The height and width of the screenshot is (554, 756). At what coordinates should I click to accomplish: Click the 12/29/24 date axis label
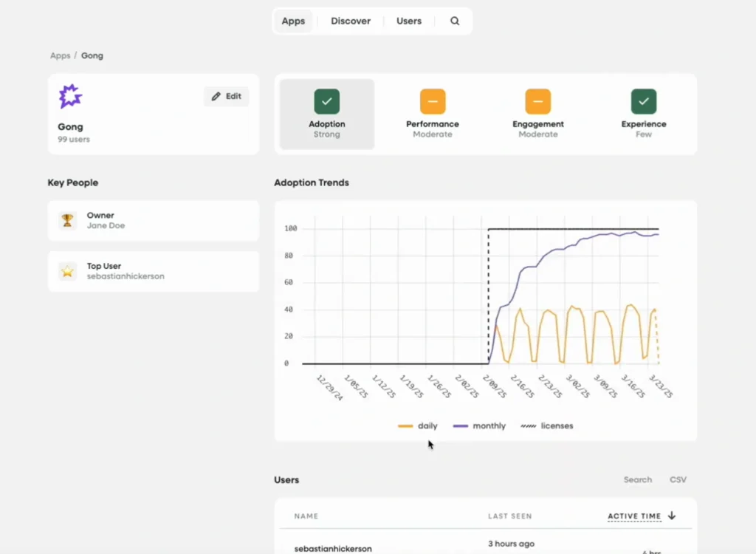click(x=330, y=387)
